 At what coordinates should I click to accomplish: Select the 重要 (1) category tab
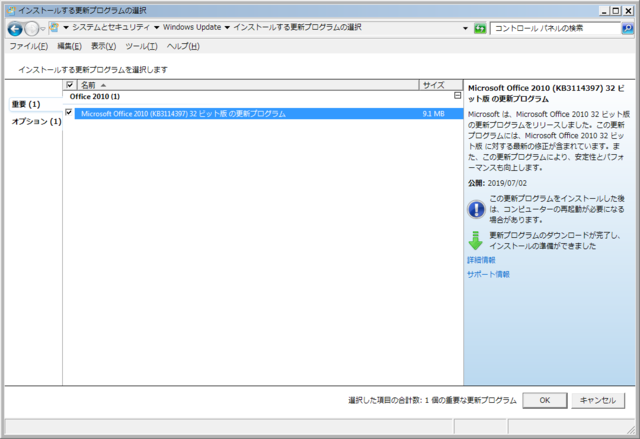[35, 104]
